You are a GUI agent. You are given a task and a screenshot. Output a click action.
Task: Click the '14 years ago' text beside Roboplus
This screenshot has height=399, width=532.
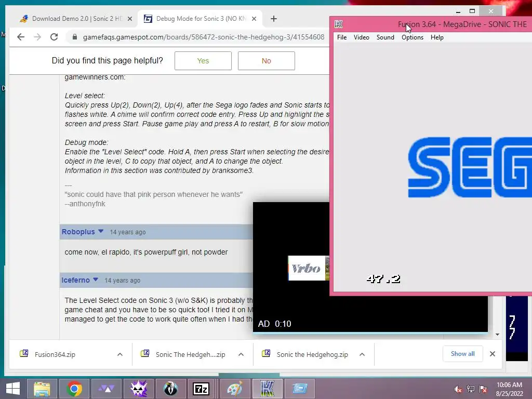click(x=128, y=232)
